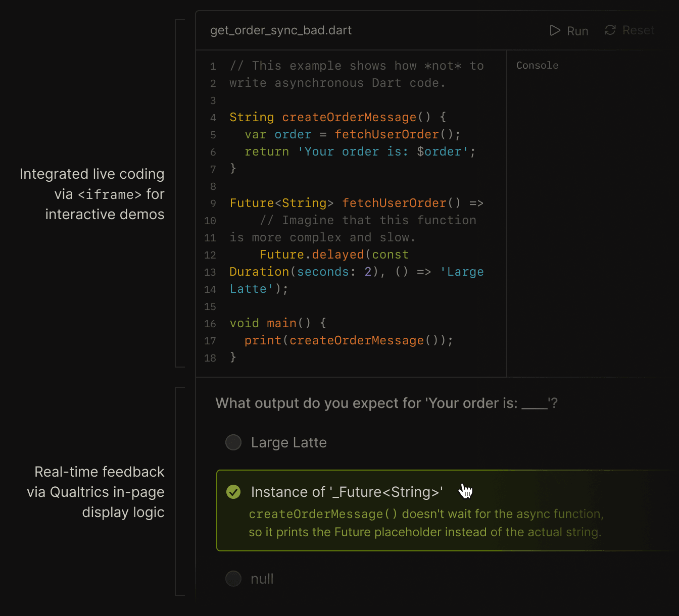Click the Reset refresh arrows icon
The image size is (679, 616).
[609, 30]
